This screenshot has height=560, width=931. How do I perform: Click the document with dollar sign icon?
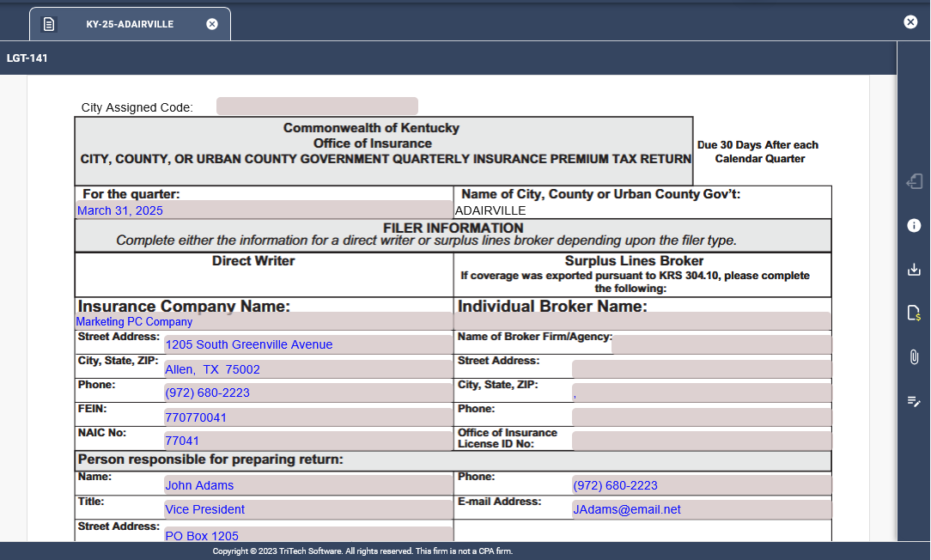pyautogui.click(x=914, y=313)
